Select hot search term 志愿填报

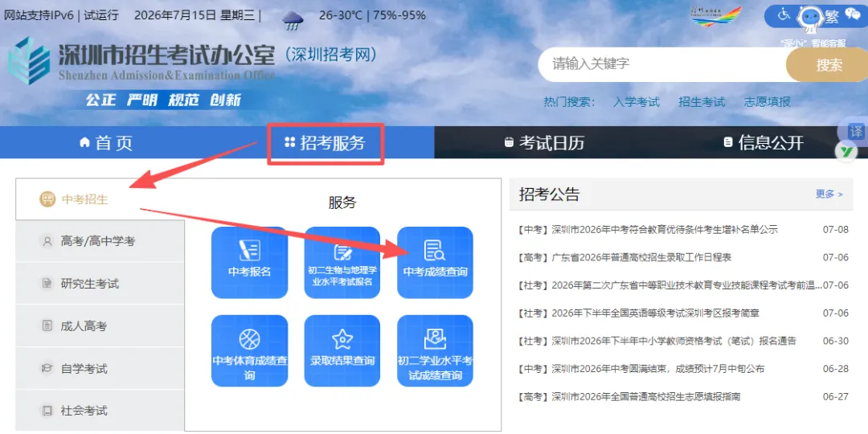pyautogui.click(x=767, y=102)
